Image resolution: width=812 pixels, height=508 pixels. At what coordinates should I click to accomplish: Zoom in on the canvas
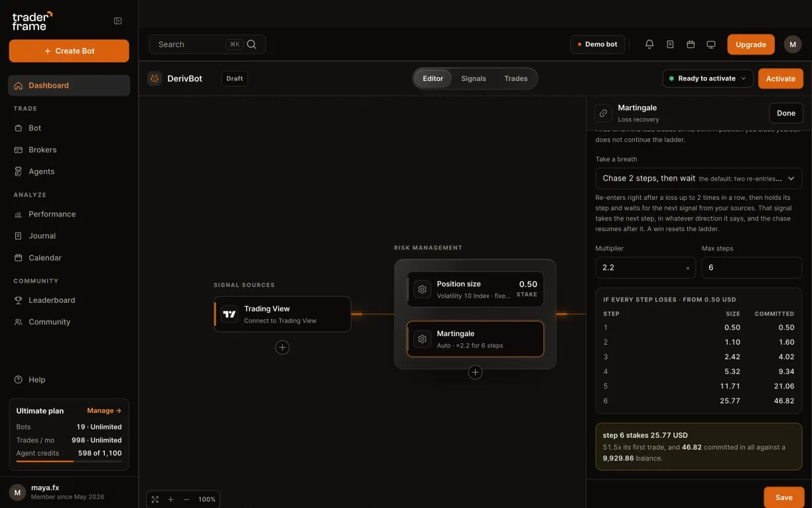click(170, 499)
